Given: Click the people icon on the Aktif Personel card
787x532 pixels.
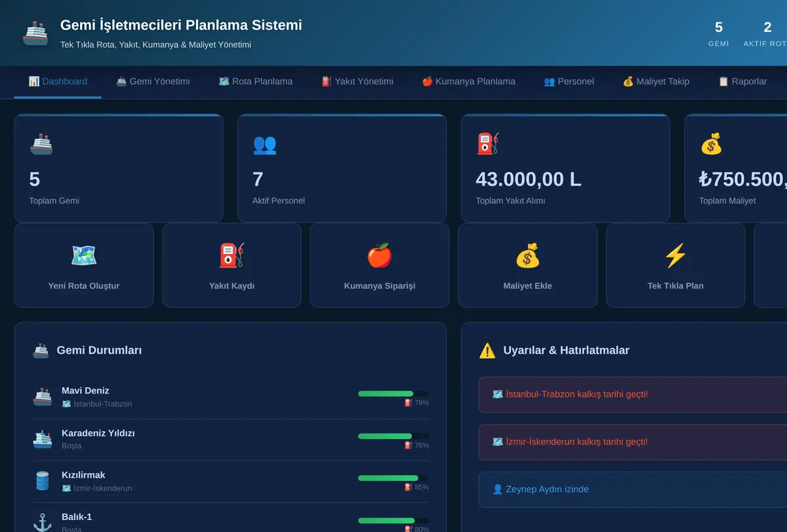Looking at the screenshot, I should (264, 144).
